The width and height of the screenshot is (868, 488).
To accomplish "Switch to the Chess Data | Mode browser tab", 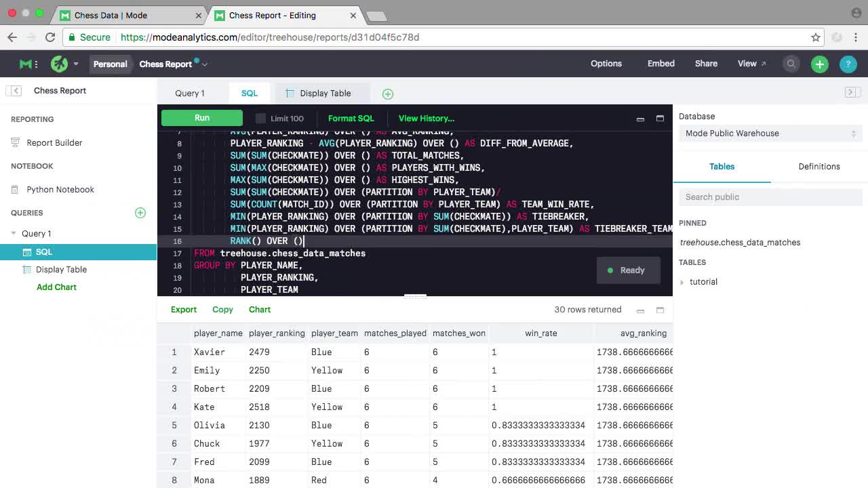I will click(129, 15).
